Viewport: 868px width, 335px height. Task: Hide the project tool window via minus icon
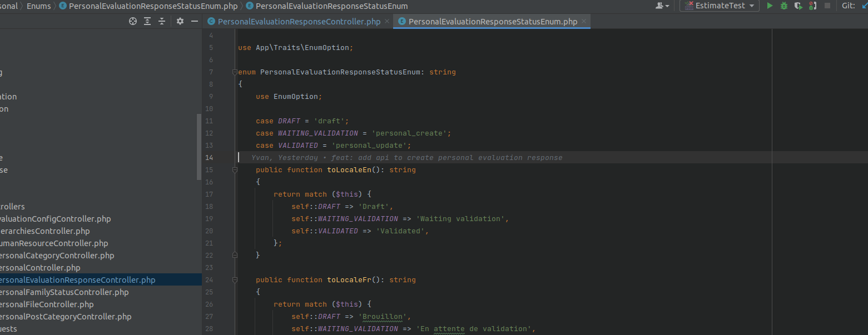(x=195, y=21)
